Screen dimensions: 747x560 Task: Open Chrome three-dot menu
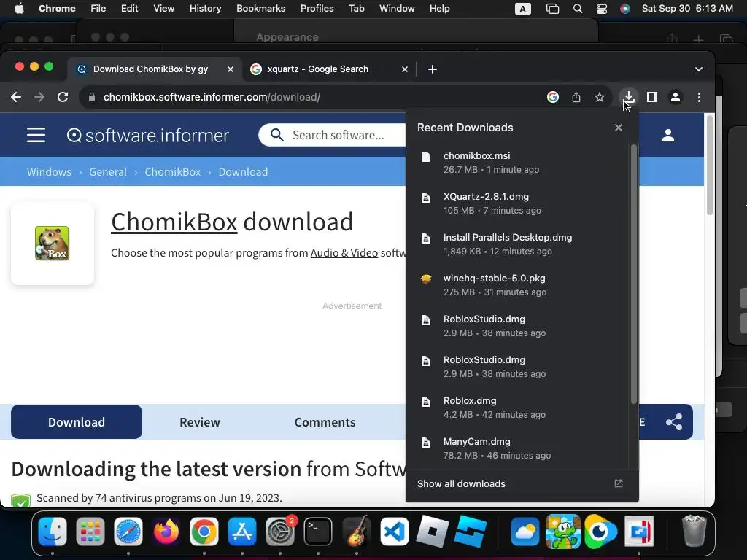pyautogui.click(x=699, y=97)
